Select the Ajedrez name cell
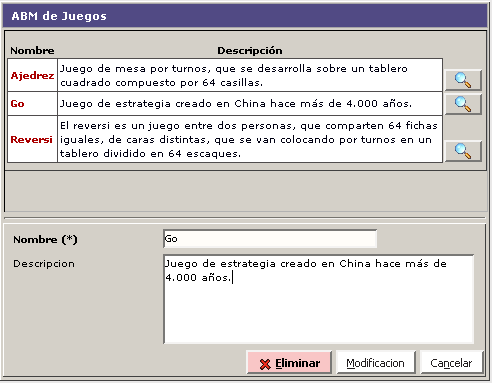The height and width of the screenshot is (383, 492). click(x=32, y=75)
